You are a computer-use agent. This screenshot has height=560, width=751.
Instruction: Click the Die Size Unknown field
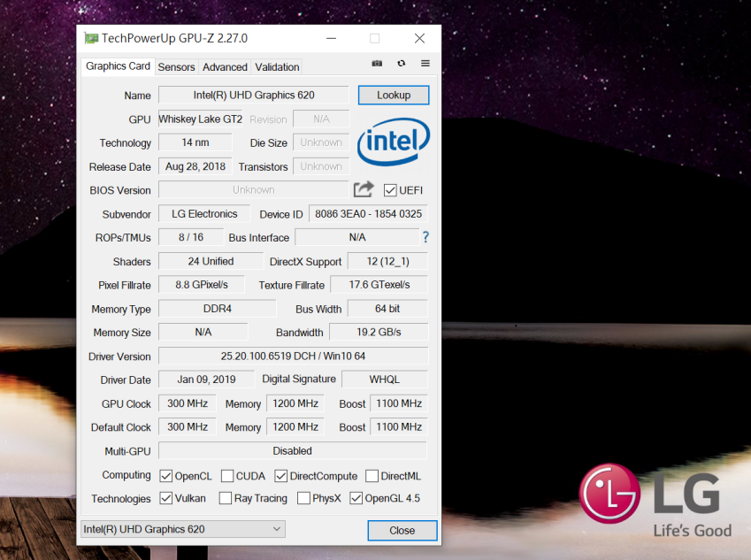coord(321,142)
